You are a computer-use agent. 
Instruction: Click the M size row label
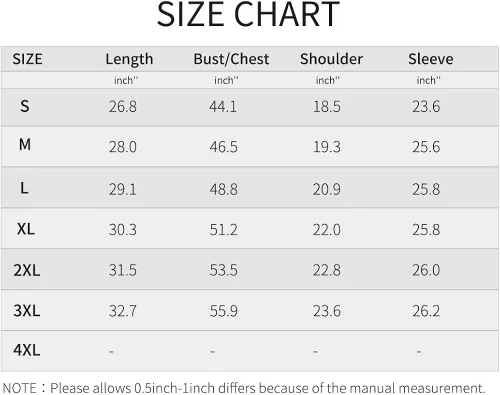[25, 144]
